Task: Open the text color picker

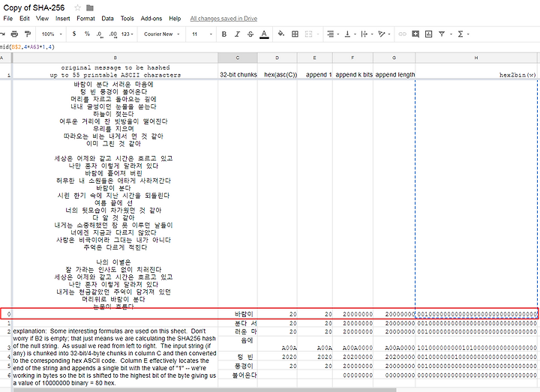Action: click(264, 34)
